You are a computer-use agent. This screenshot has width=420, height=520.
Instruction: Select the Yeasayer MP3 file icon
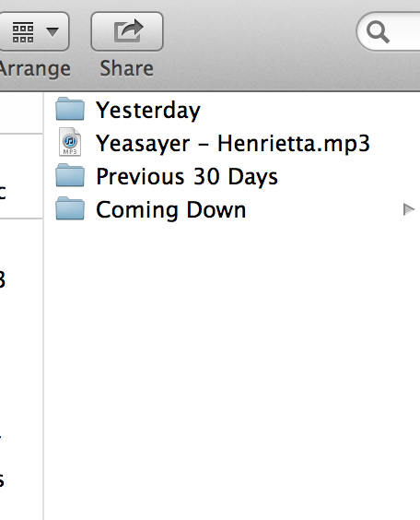pyautogui.click(x=70, y=142)
